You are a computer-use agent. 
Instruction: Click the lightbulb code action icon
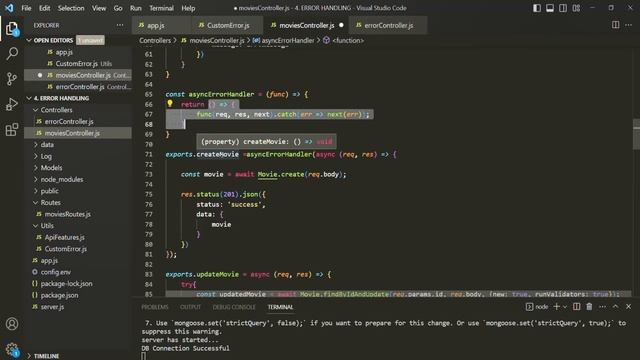tap(170, 104)
